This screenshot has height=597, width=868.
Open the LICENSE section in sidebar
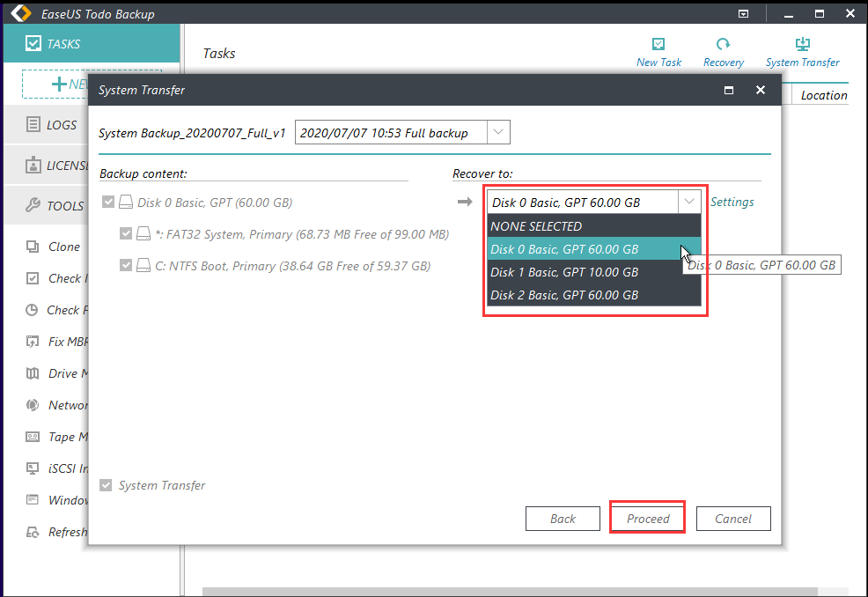(x=46, y=165)
